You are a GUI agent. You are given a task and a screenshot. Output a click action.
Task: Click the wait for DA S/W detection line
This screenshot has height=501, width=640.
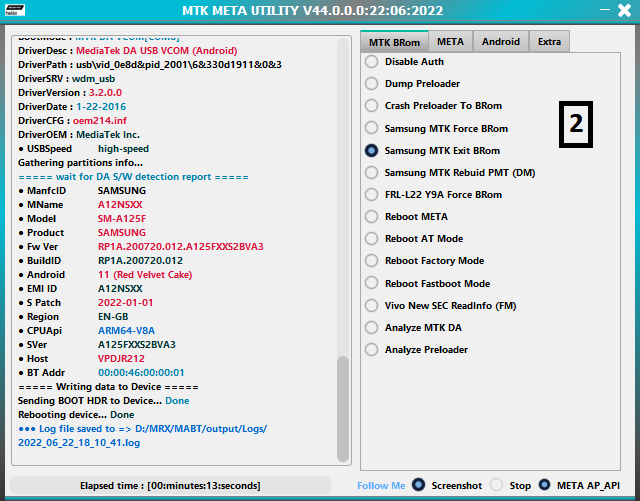(133, 177)
